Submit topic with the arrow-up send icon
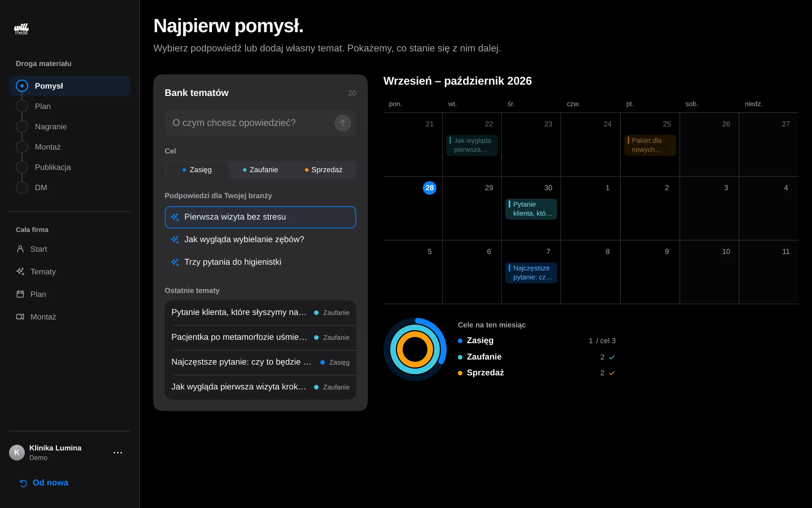This screenshot has width=812, height=508. pos(343,123)
